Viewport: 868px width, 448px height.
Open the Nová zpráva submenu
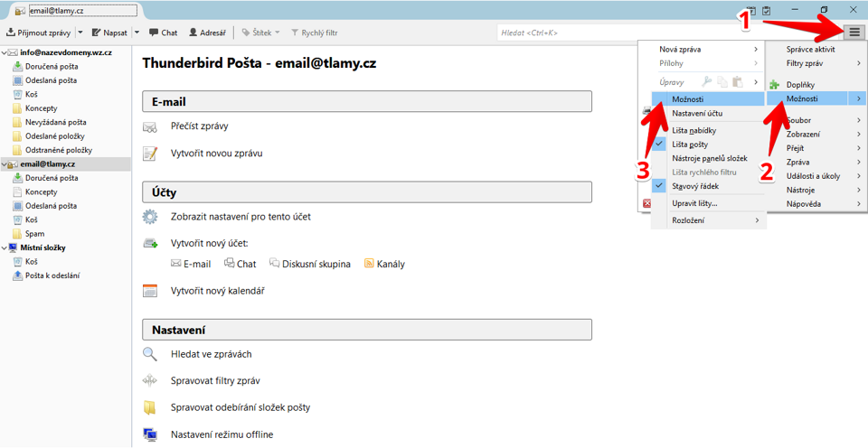708,49
